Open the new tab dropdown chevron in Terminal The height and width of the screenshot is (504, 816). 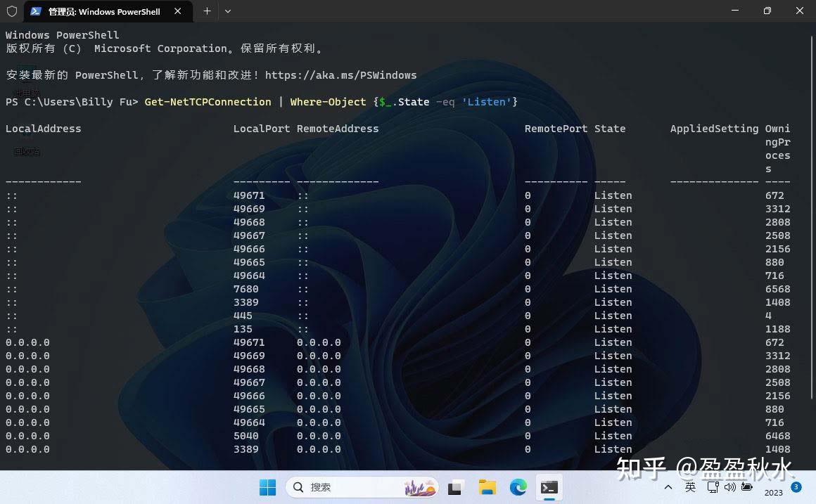point(227,11)
